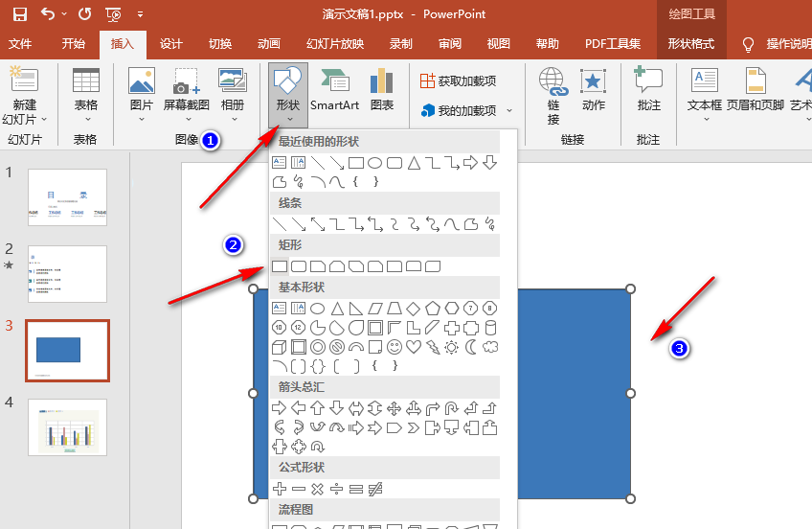Open 我的加载项 add-ins
The image size is (812, 529).
click(x=467, y=111)
